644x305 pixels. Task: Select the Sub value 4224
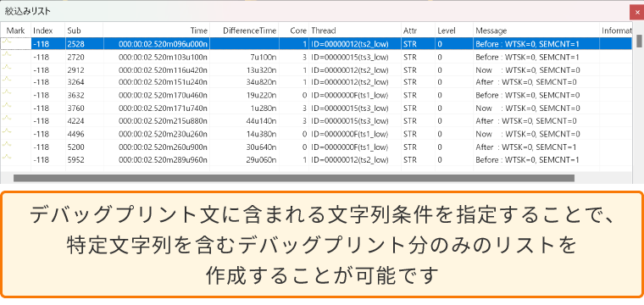pos(76,121)
